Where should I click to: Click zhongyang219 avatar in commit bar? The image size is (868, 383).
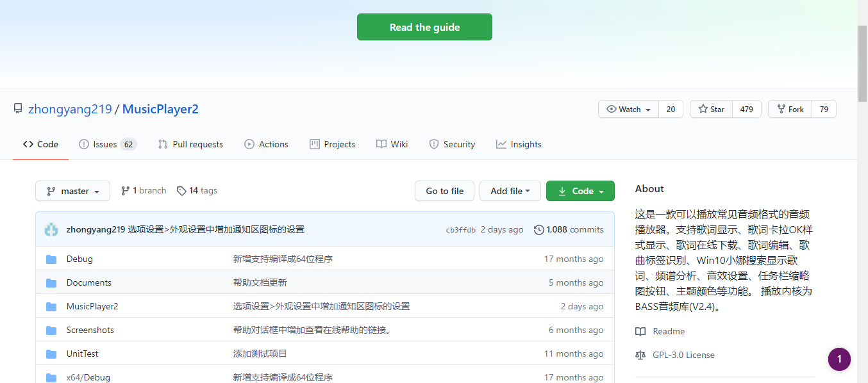pos(51,229)
